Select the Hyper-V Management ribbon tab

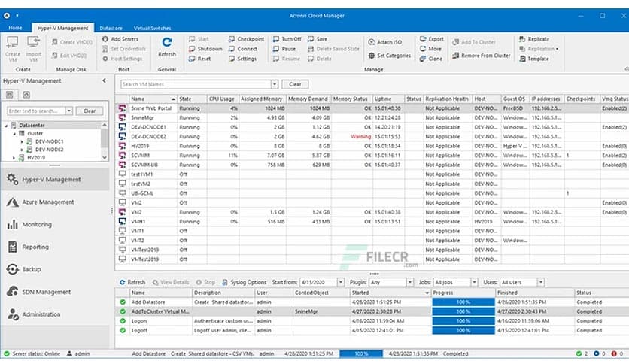coord(62,28)
